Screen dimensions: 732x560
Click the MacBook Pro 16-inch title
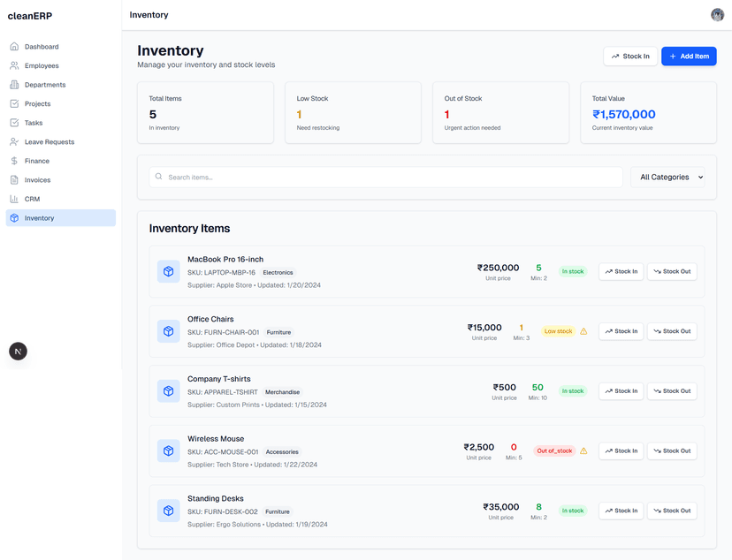(225, 260)
